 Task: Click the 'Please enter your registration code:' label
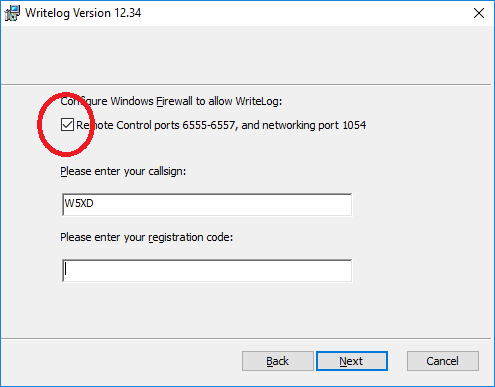[x=147, y=237]
